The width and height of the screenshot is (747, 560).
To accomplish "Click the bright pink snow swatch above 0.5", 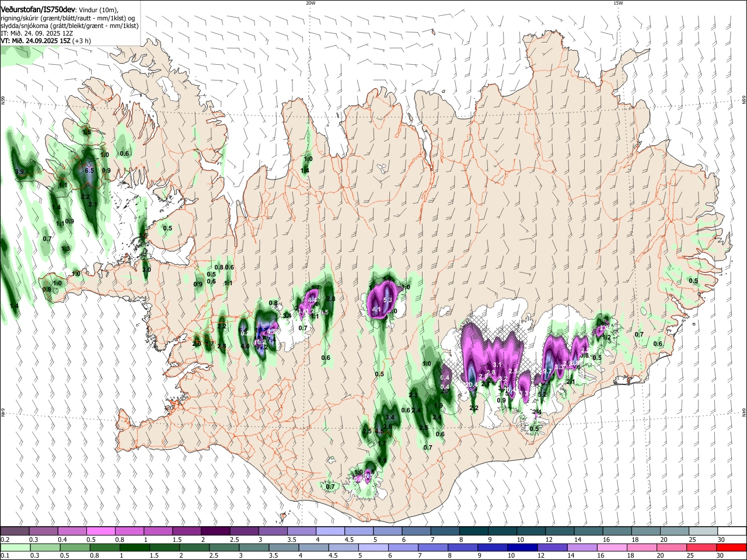I will (x=100, y=531).
